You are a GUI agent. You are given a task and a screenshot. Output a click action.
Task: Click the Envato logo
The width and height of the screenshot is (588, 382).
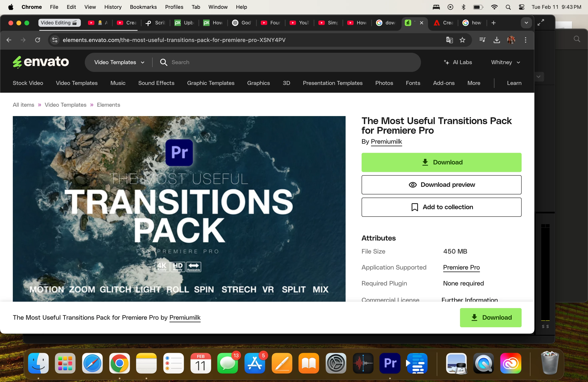(41, 62)
